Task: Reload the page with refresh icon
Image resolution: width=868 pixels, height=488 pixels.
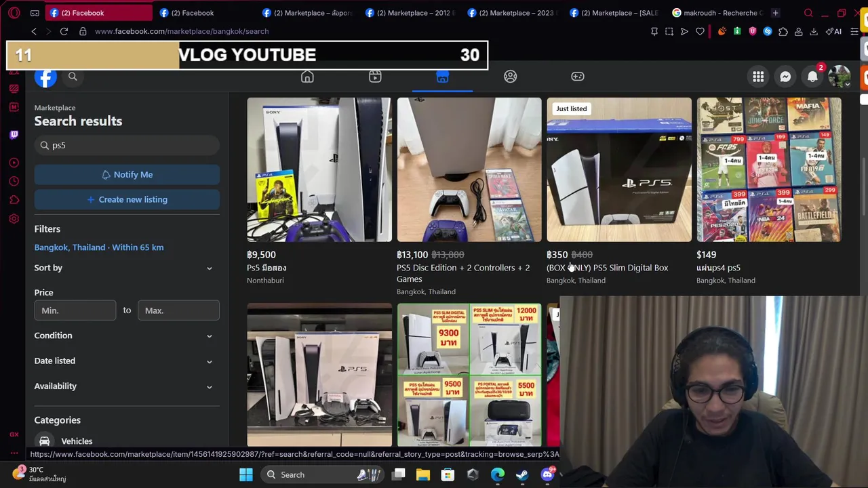Action: coord(64,31)
